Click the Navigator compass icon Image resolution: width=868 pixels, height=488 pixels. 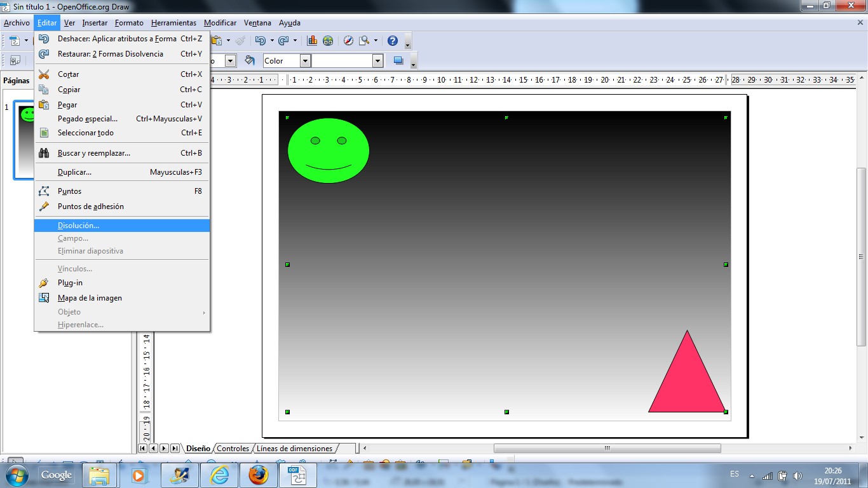point(348,41)
